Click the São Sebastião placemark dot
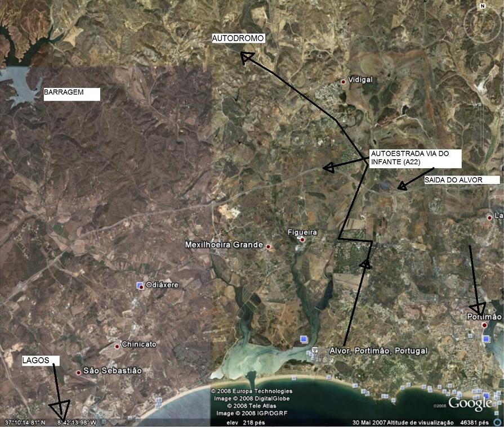The image size is (504, 427). [x=78, y=372]
